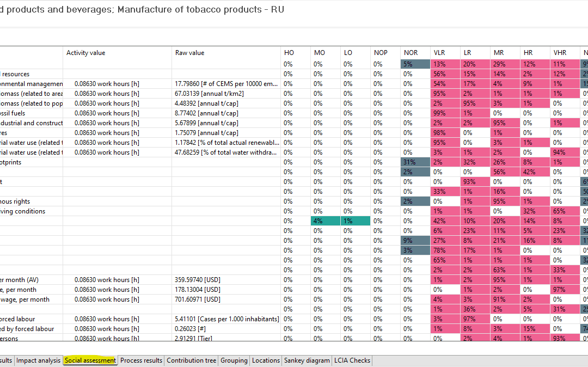Click the Raw value column header

click(189, 53)
